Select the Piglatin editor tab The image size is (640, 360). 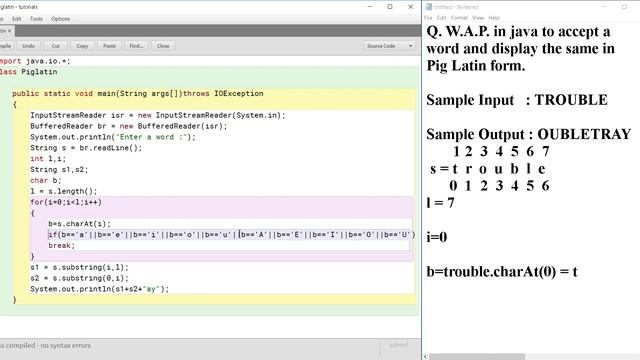pyautogui.click(x=6, y=31)
